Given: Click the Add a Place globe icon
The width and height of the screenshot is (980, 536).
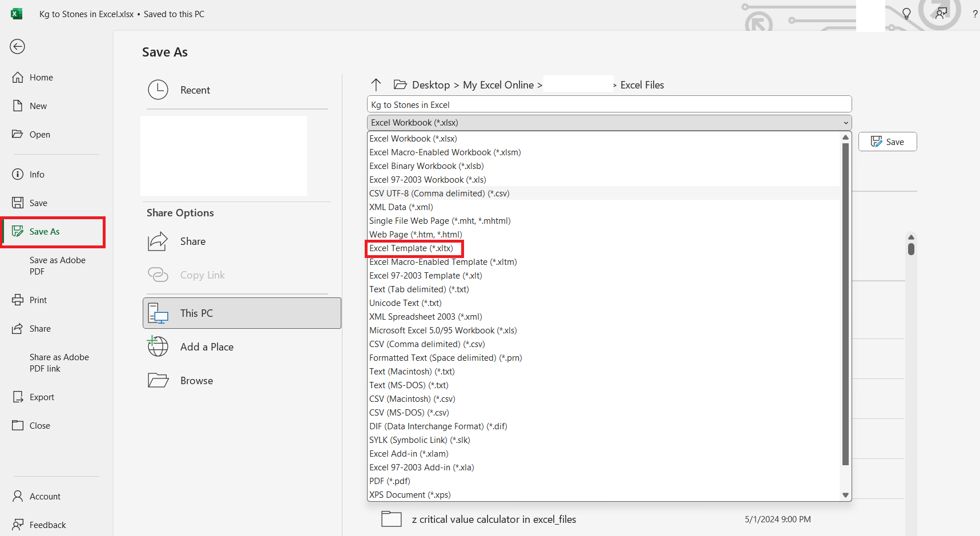Looking at the screenshot, I should (158, 346).
